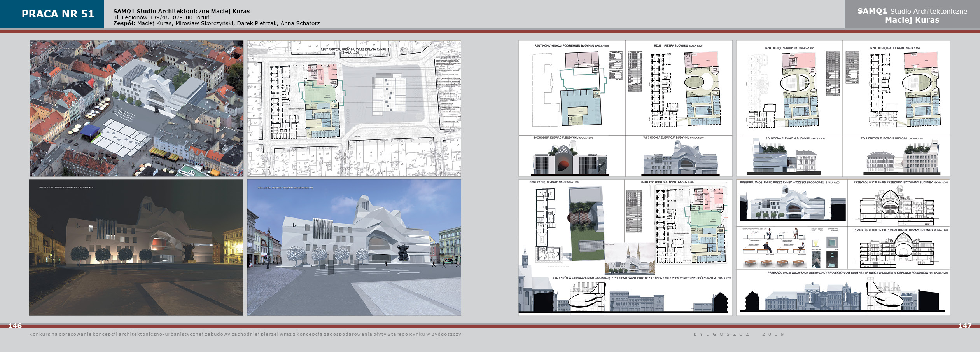
Task: Click the PRACA NR 51 header label
Action: 58,14
